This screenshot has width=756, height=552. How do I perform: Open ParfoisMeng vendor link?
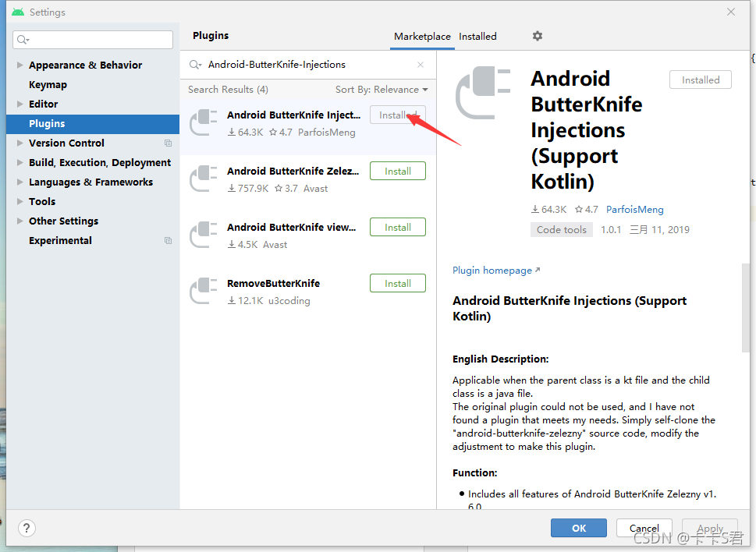coord(634,210)
